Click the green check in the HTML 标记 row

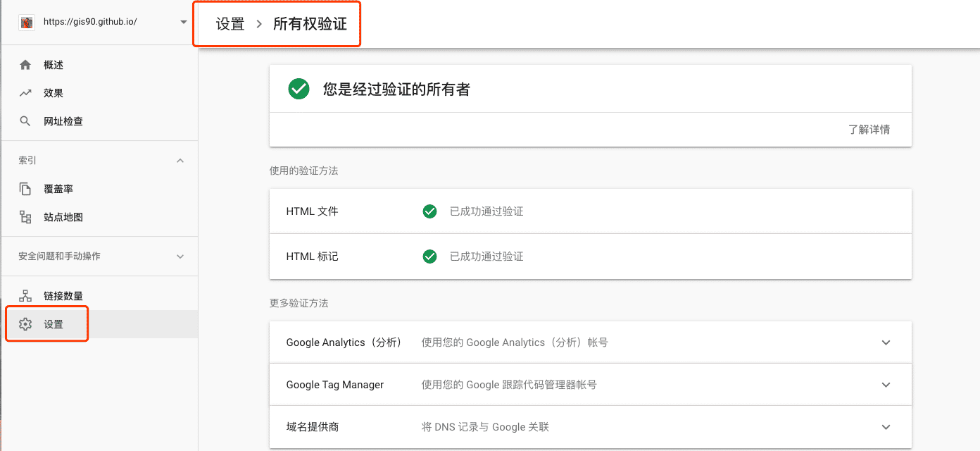coord(429,257)
